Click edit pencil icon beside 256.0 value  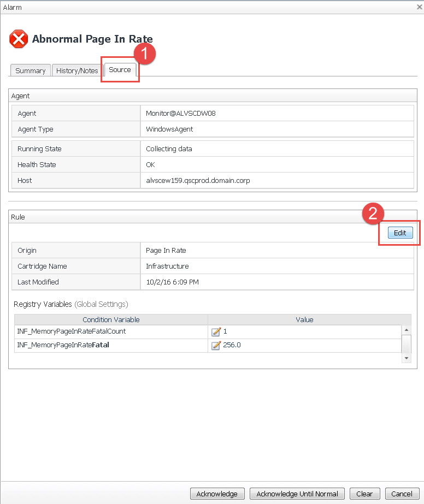pos(216,345)
